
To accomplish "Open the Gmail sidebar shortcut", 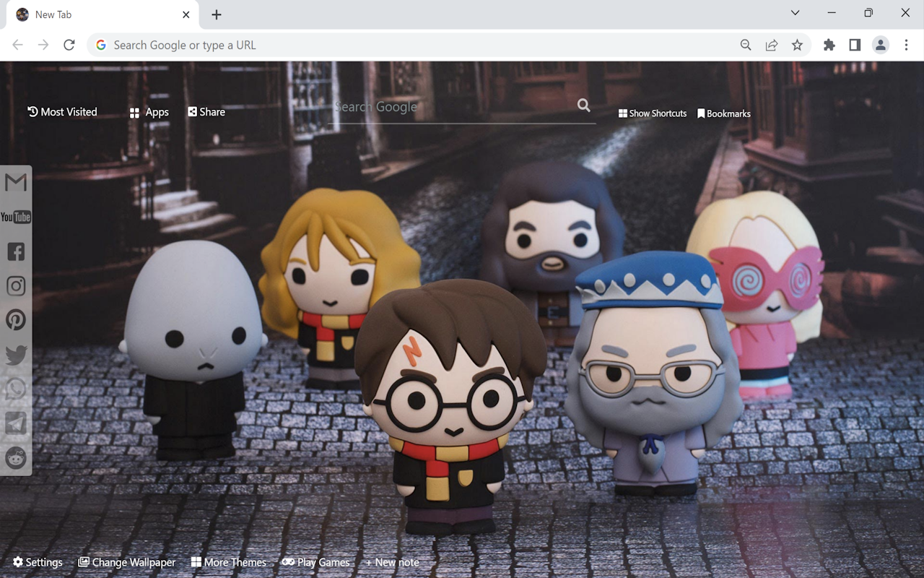I will click(16, 183).
